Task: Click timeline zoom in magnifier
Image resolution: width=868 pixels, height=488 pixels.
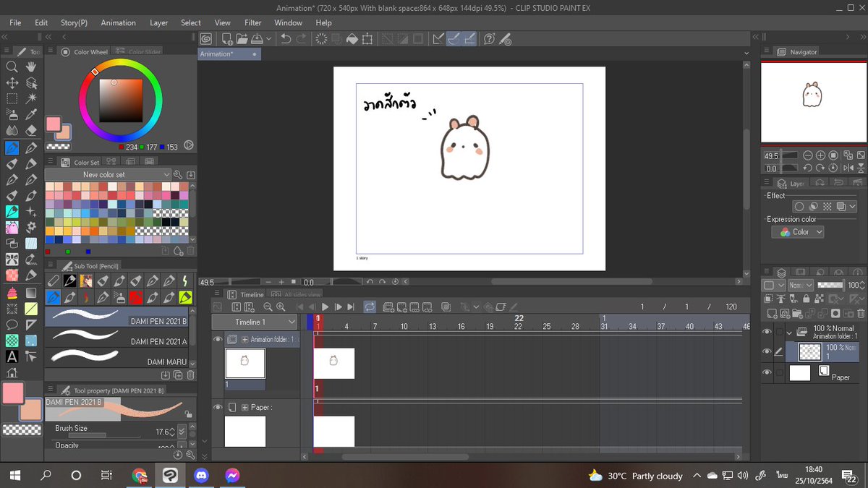Action: 281,307
